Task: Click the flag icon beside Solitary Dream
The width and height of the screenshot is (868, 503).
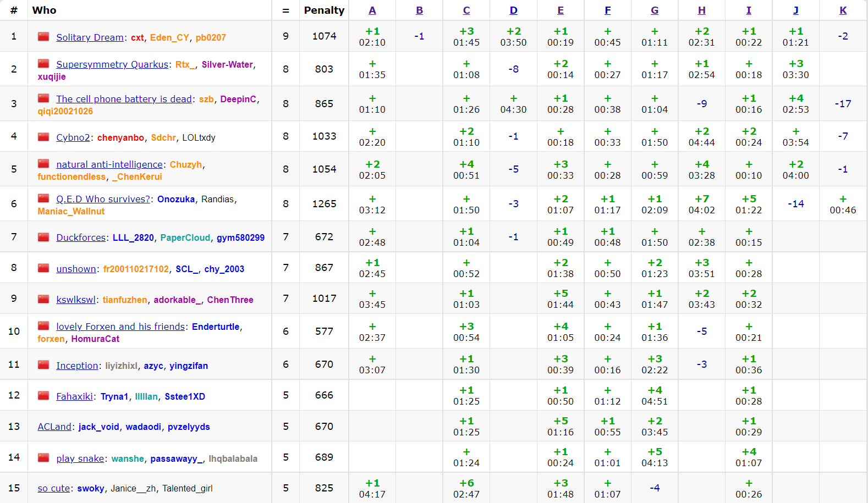Action: coord(43,37)
